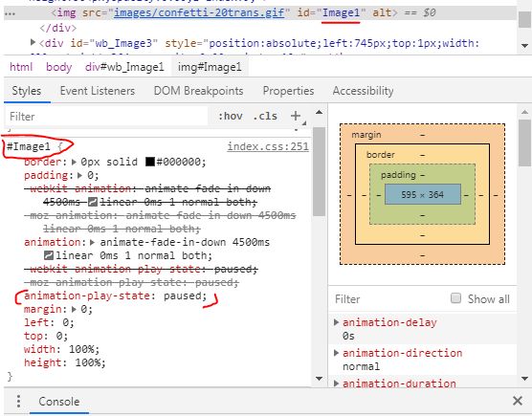This screenshot has height=416, width=532.
Task: Close the console drawer
Action: click(x=518, y=401)
